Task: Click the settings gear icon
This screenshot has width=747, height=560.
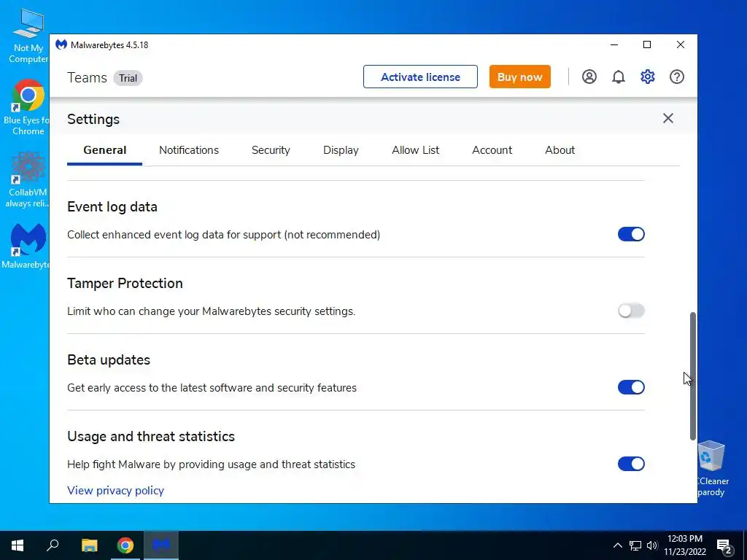Action: coord(648,77)
